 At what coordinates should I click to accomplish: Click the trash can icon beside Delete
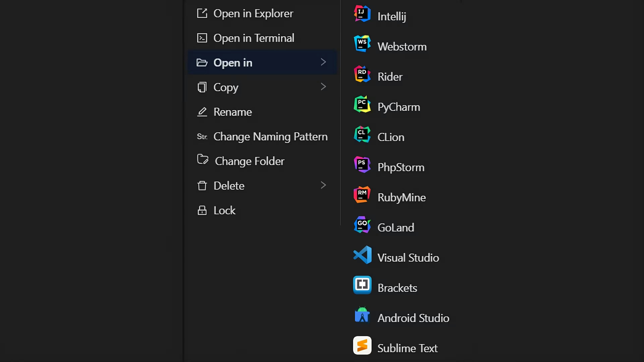[x=202, y=186]
